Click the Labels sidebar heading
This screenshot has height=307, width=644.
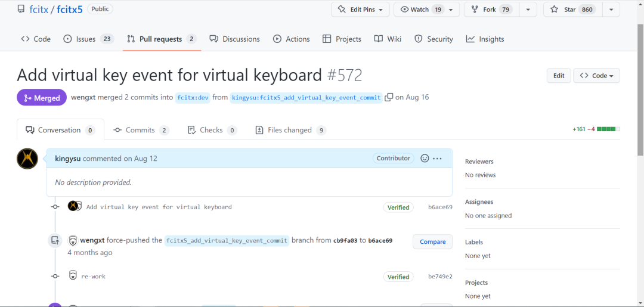pyautogui.click(x=474, y=242)
